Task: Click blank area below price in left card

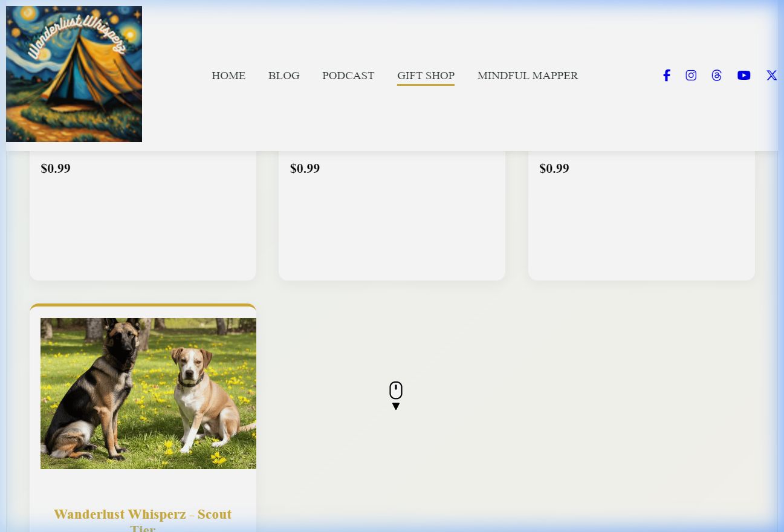Action: [143, 230]
